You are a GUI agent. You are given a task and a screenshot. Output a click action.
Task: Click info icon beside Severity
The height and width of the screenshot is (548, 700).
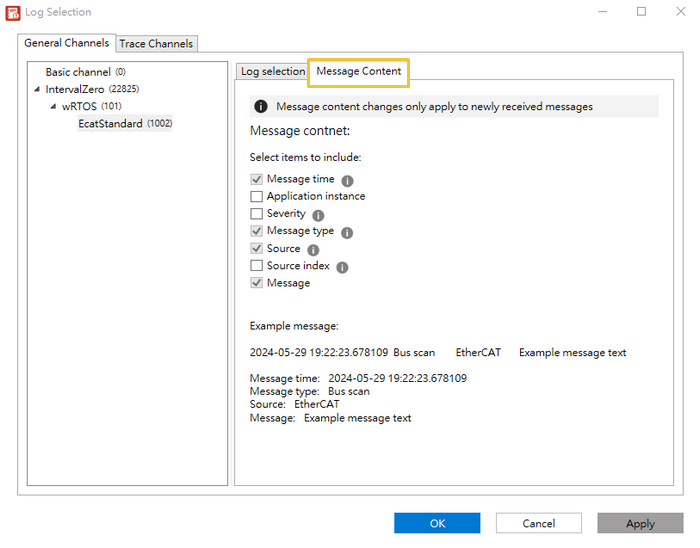point(318,215)
